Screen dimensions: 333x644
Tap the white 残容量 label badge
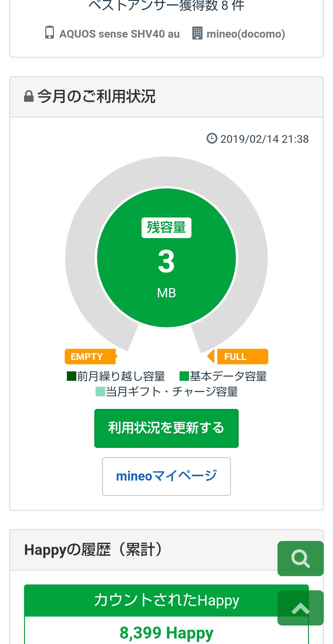coord(166,228)
